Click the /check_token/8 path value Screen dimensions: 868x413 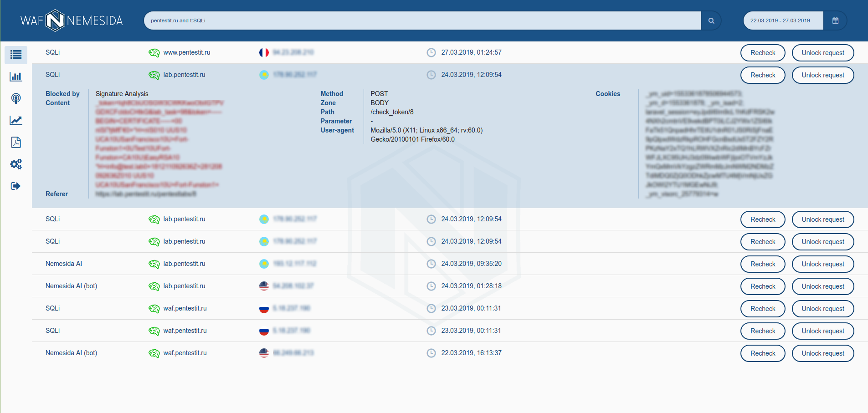pos(392,112)
